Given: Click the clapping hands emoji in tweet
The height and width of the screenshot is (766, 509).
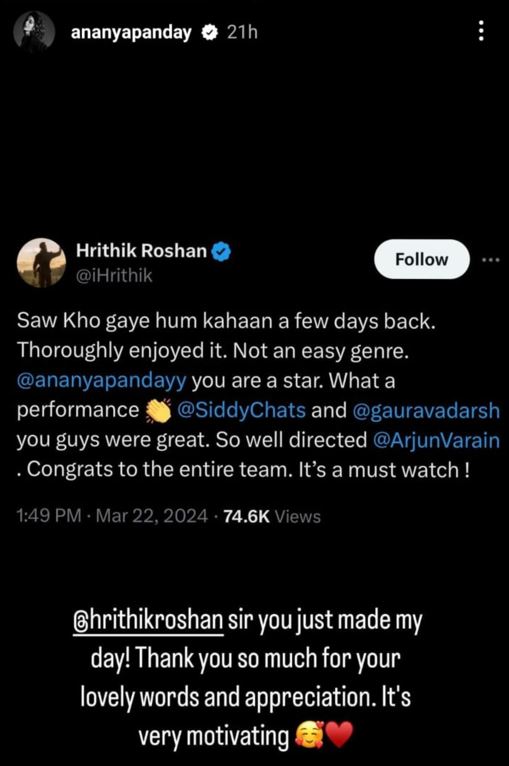Looking at the screenshot, I should click(x=158, y=411).
